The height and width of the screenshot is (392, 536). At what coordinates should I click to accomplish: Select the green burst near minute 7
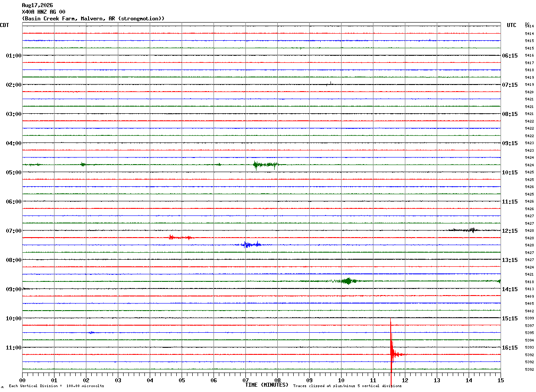click(266, 165)
